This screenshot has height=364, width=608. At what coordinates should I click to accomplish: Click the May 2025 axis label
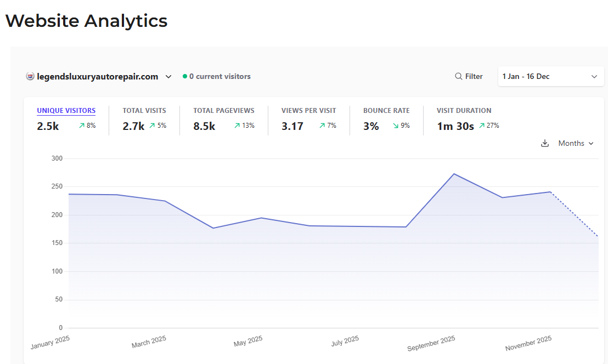[248, 341]
